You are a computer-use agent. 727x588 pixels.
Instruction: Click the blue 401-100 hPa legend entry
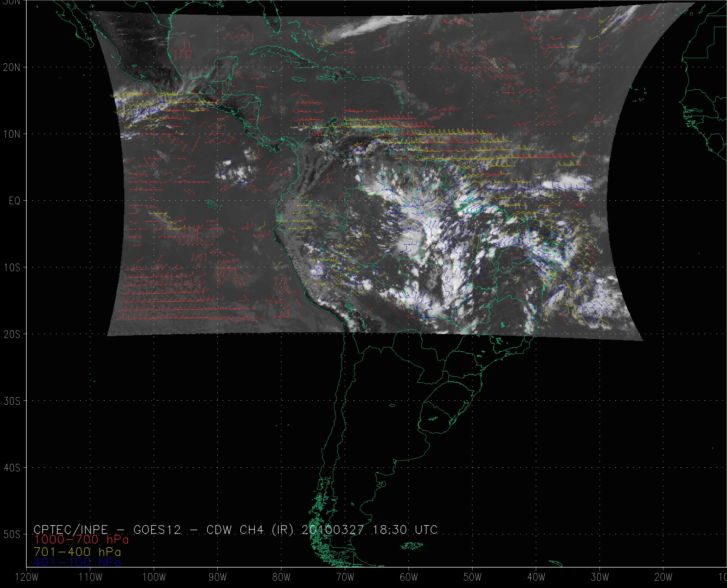coord(78,563)
